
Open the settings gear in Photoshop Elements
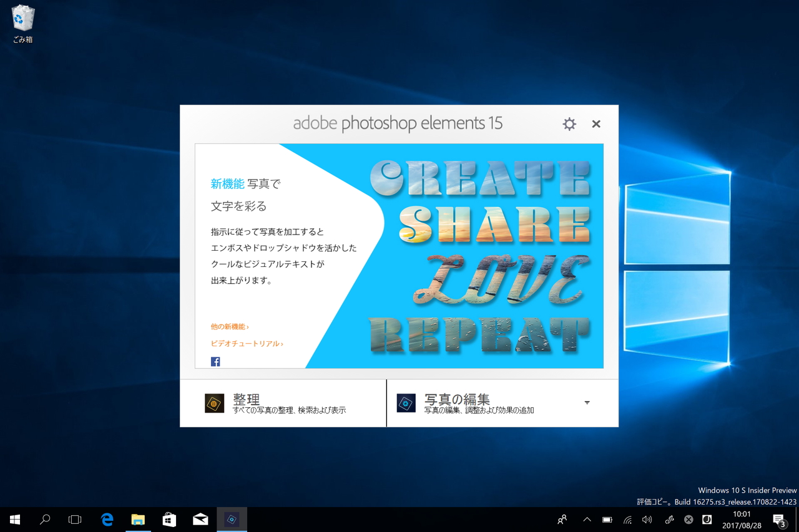569,124
